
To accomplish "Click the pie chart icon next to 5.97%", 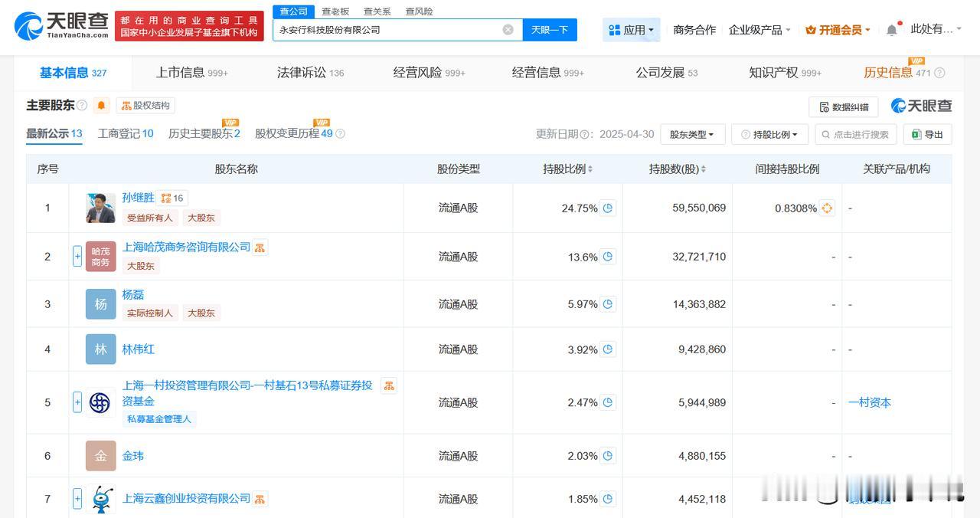I will tap(608, 304).
